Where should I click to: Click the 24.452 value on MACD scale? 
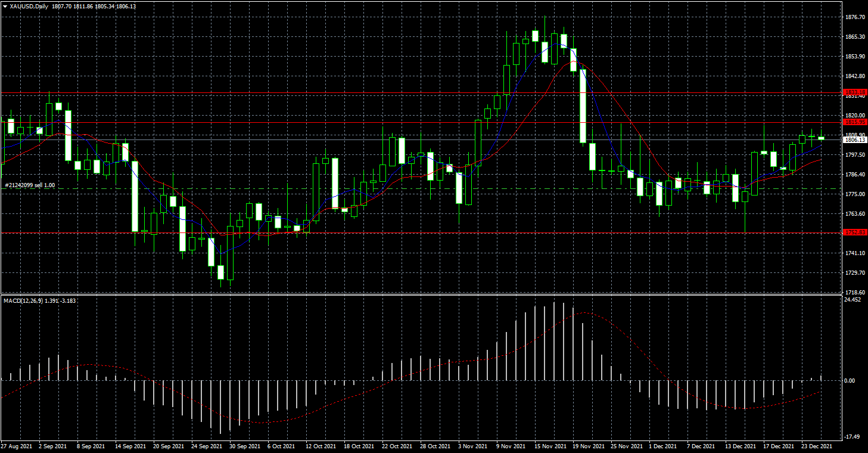(x=853, y=300)
